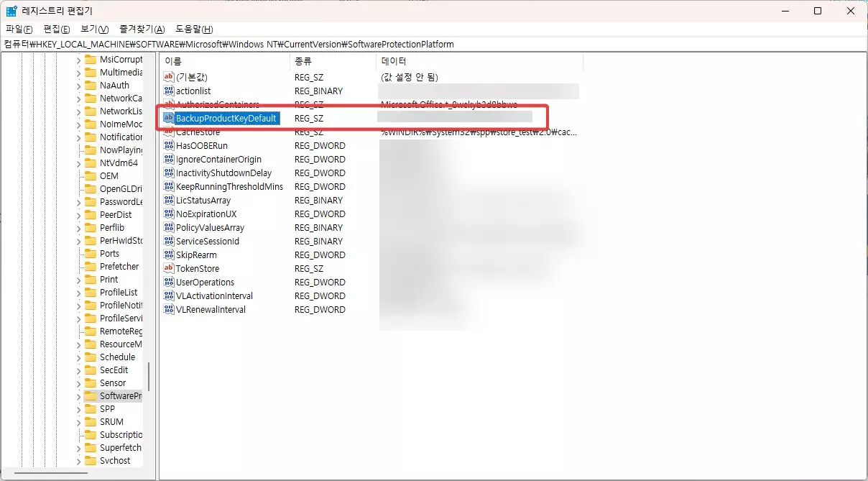Open the 즐겨찾기 menu
Screen dimensions: 868x481
click(142, 29)
